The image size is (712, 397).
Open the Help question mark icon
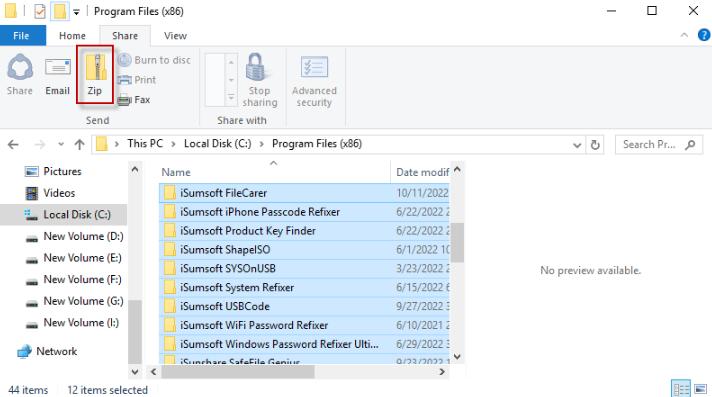point(704,35)
